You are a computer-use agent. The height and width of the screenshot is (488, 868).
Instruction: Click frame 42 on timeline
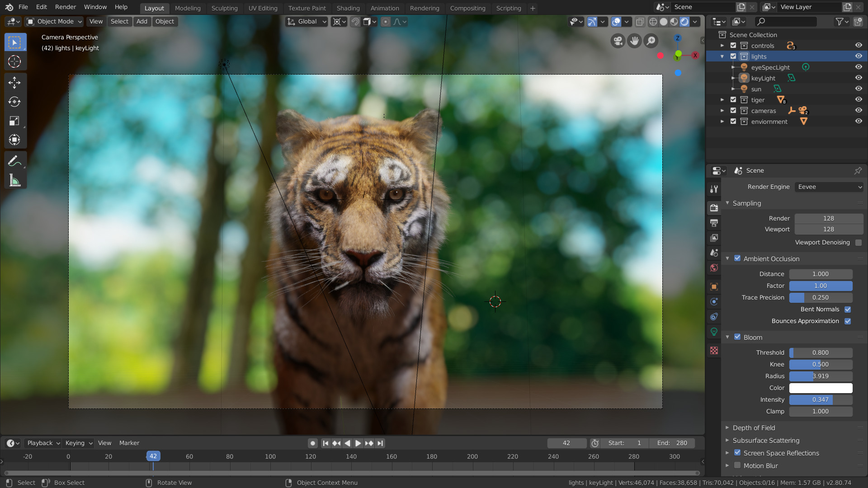[x=153, y=456]
